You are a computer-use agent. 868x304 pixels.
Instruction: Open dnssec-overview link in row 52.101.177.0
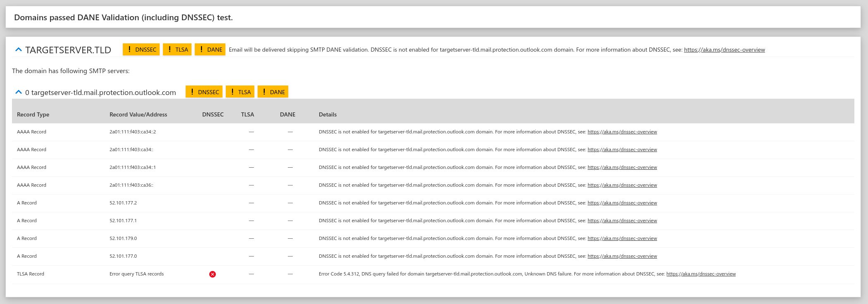pyautogui.click(x=622, y=256)
